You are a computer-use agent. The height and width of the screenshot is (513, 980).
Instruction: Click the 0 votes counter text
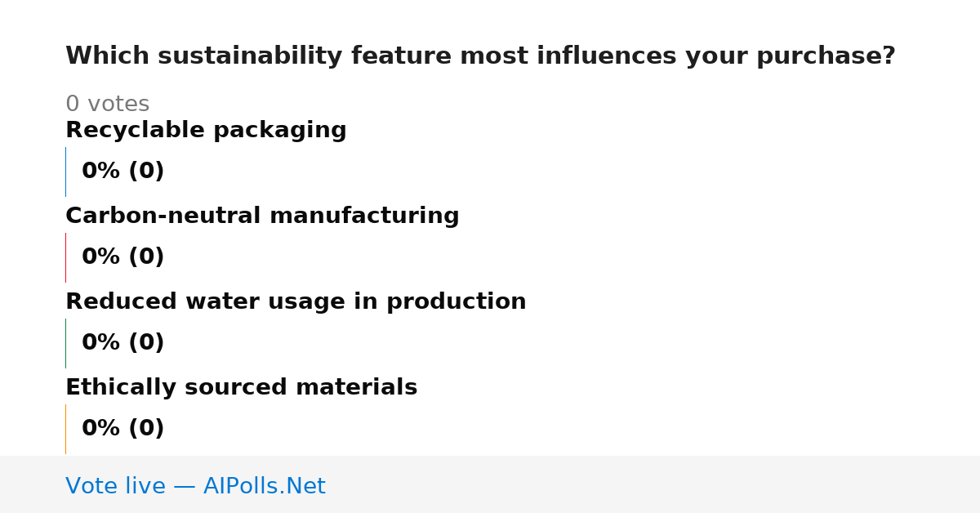click(x=107, y=105)
